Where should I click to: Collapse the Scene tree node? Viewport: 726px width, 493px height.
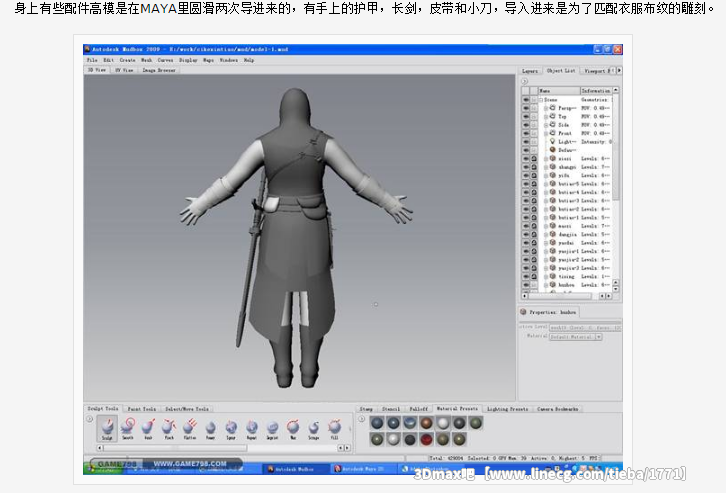click(541, 100)
